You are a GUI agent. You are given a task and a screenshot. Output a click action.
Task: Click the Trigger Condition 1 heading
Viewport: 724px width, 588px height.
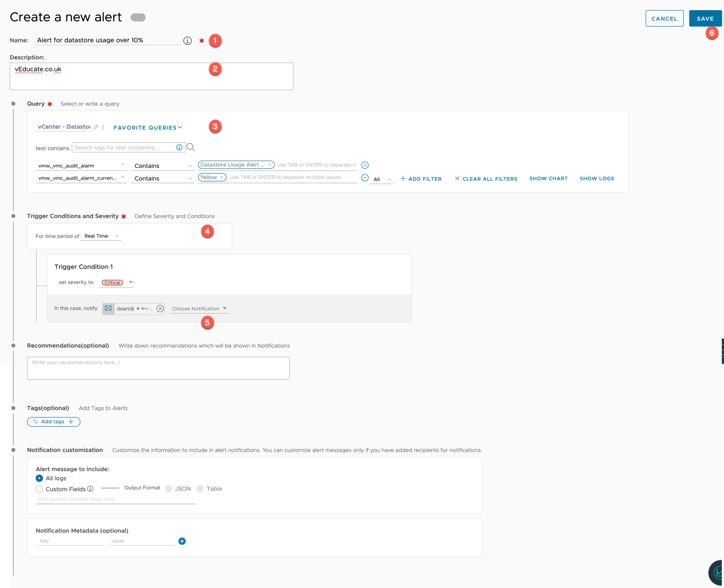[x=83, y=267]
